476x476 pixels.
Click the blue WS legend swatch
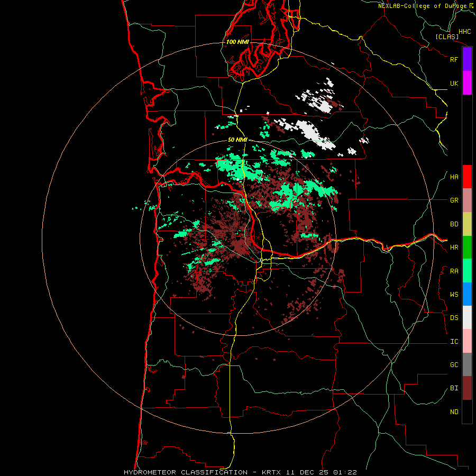(467, 294)
